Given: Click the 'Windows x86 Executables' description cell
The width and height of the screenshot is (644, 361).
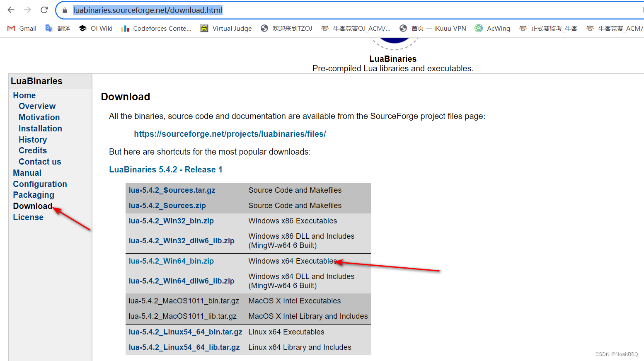Looking at the screenshot, I should [x=293, y=221].
